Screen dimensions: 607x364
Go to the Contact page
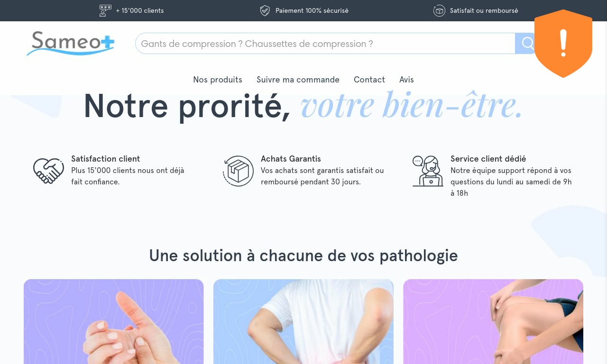point(369,80)
